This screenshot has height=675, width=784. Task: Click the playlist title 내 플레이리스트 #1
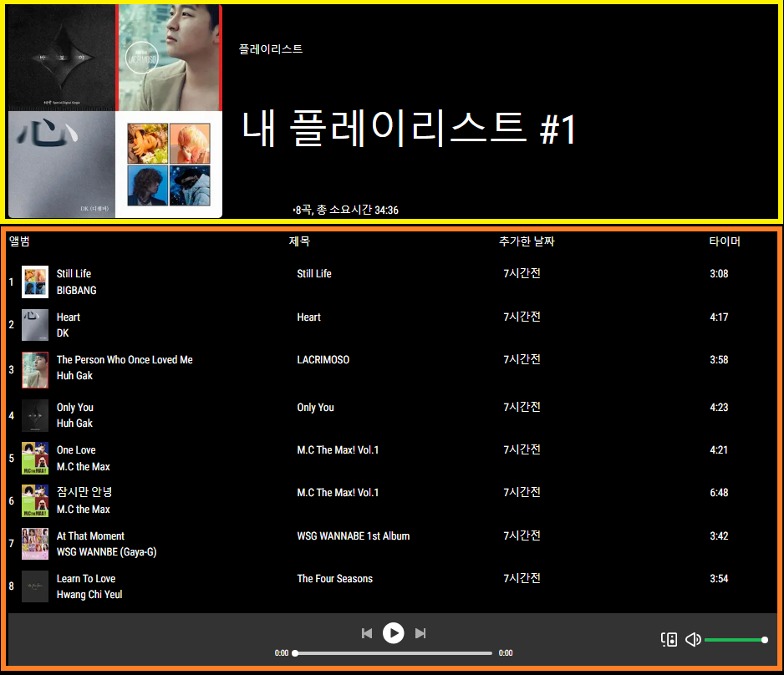coord(409,129)
